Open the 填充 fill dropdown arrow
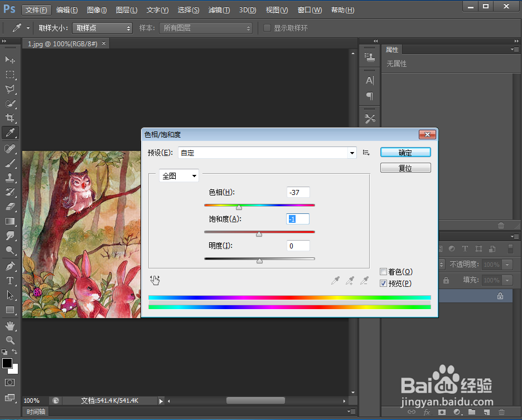522x420 pixels. click(507, 280)
